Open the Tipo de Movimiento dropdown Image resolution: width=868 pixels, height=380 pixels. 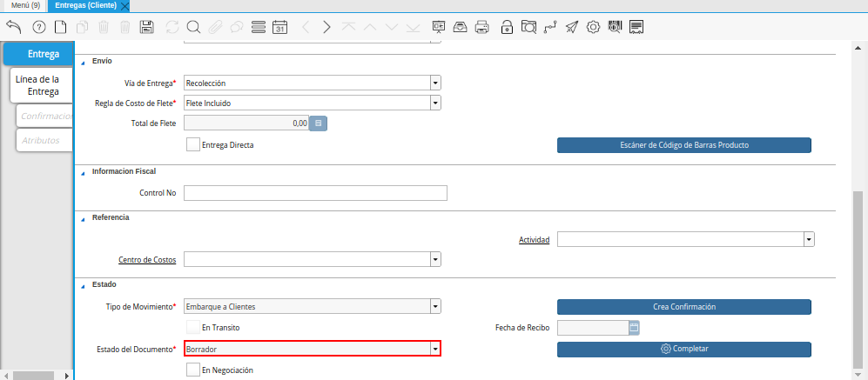[x=435, y=306]
